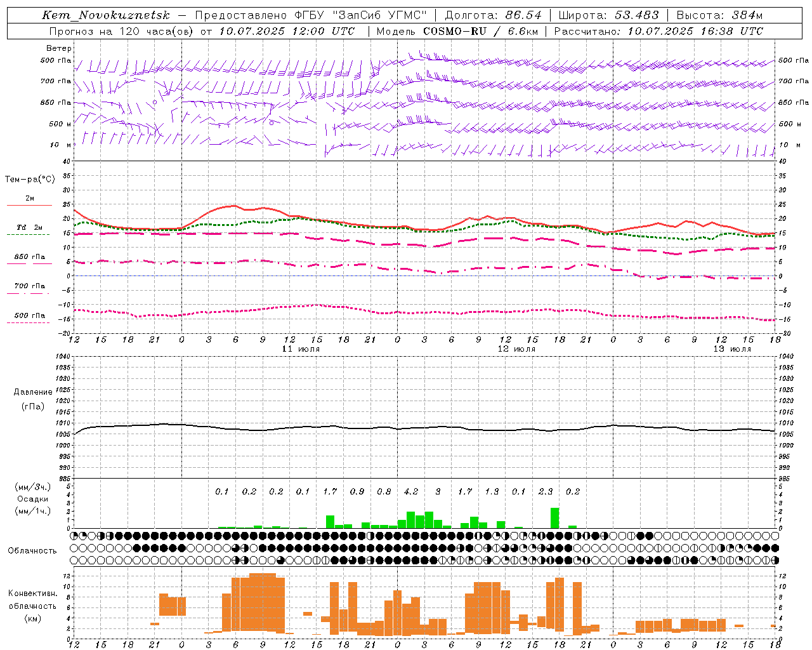Click the tallest green precipitation bar
The height and width of the screenshot is (650, 812).
point(555,518)
